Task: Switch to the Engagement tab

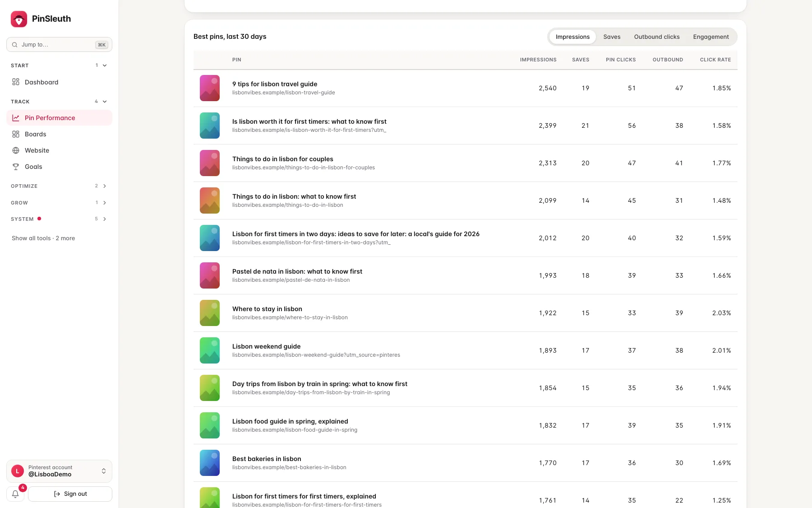Action: pos(711,37)
